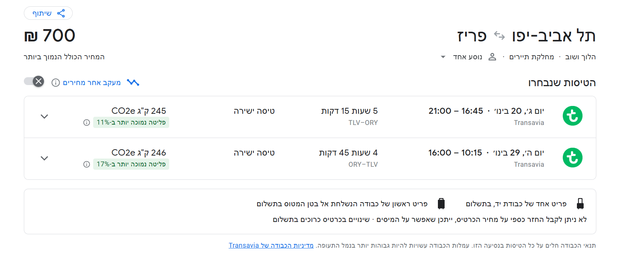Click the Transavia logo on the return flight

[x=573, y=158]
